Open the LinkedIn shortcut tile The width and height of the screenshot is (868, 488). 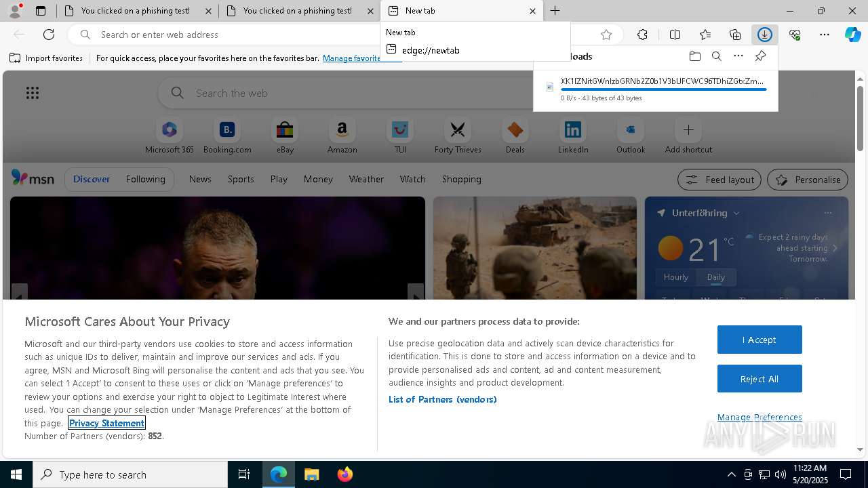pos(573,136)
